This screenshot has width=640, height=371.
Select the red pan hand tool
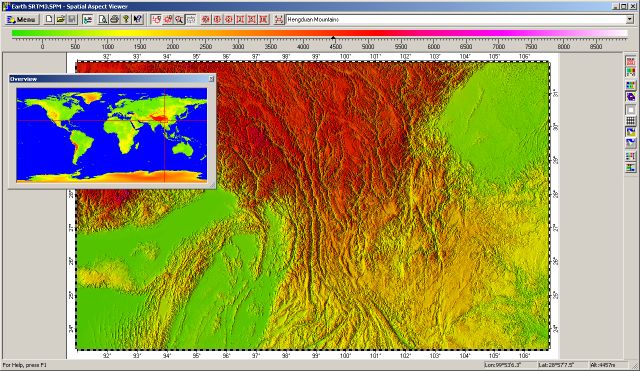[x=167, y=19]
